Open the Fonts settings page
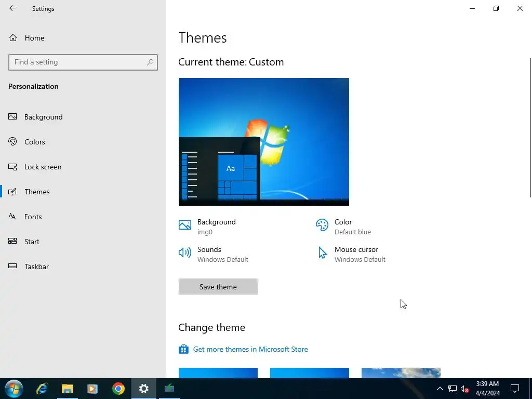This screenshot has width=532, height=399. point(83,217)
